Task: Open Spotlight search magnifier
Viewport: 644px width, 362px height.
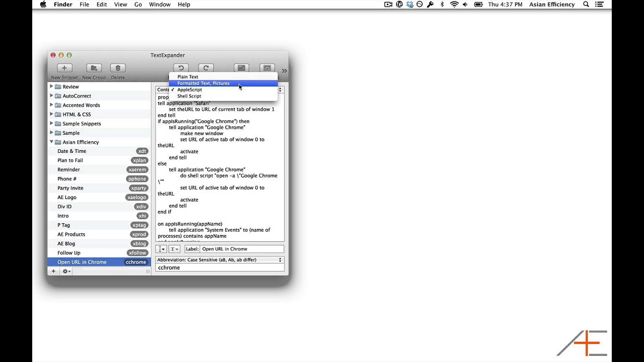Action: [x=586, y=5]
